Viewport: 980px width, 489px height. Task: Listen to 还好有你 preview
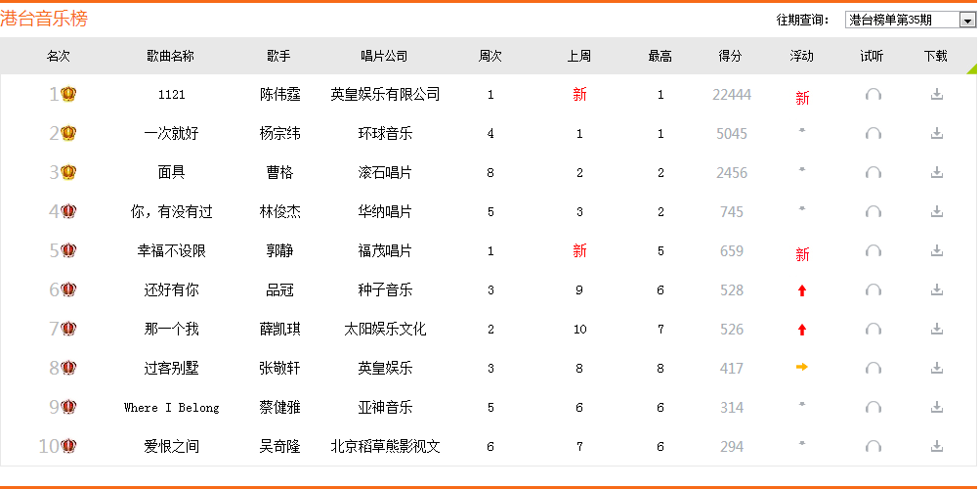[x=873, y=290]
